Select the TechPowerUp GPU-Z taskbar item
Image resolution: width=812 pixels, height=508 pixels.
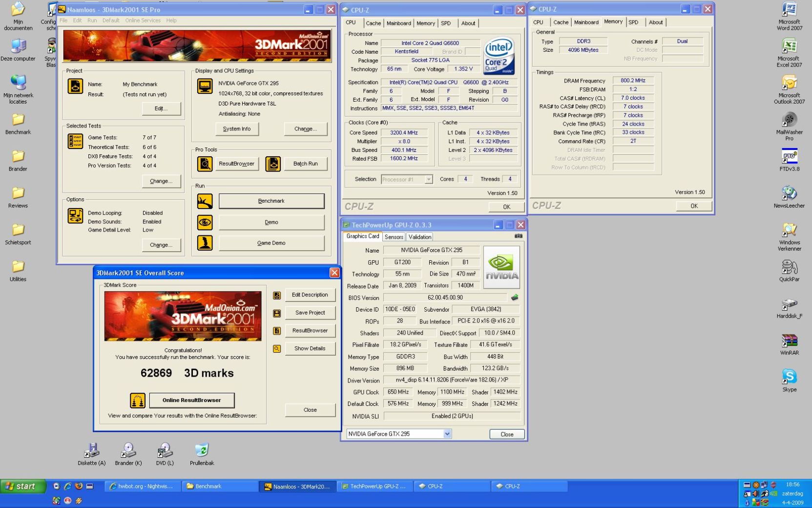coord(375,486)
